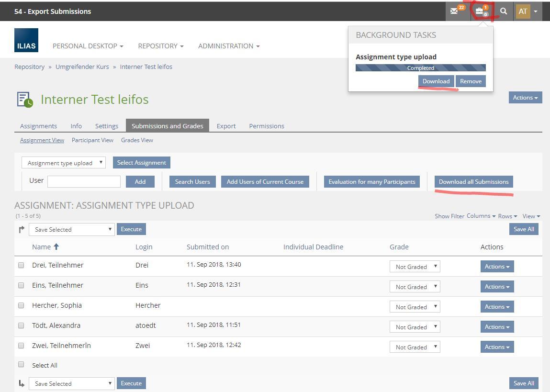
Task: Expand grade dropdown for Eins, Teilnehmer
Action: (x=415, y=287)
